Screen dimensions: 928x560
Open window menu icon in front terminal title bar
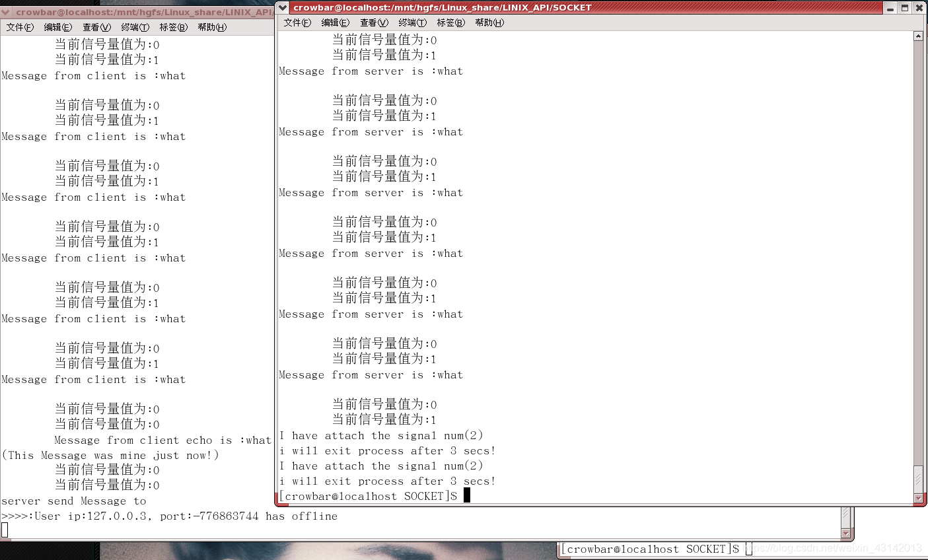click(283, 7)
